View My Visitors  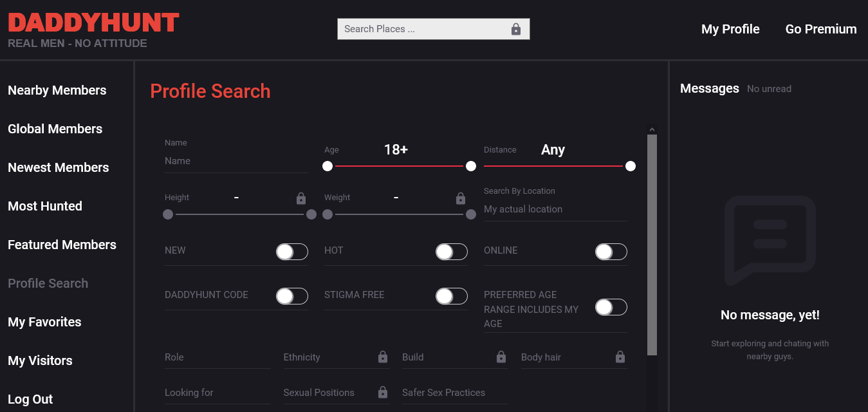41,360
